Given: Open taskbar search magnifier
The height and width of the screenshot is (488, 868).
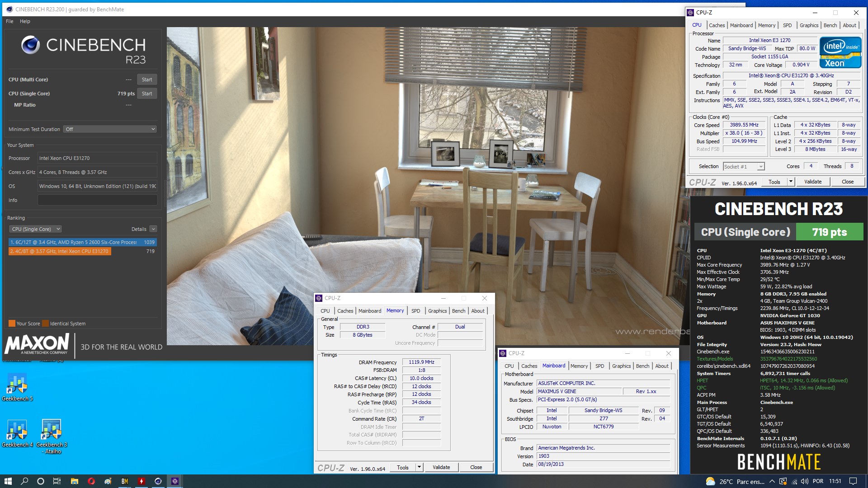Looking at the screenshot, I should (x=24, y=481).
